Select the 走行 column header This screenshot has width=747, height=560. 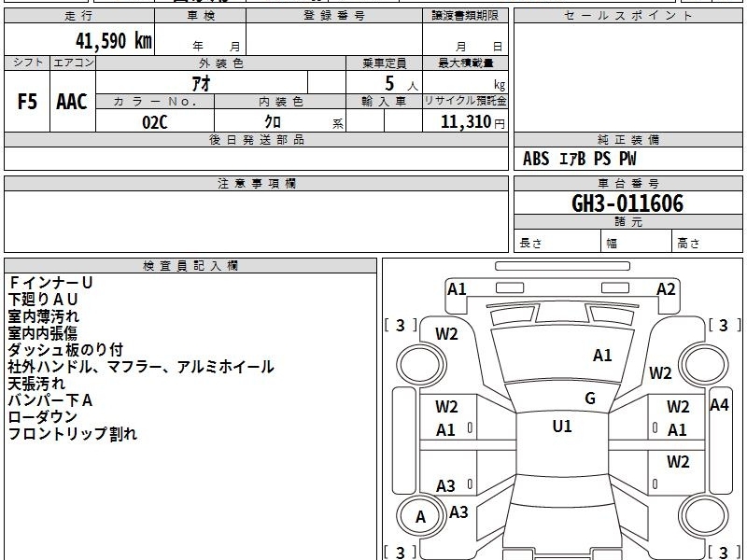pos(79,16)
